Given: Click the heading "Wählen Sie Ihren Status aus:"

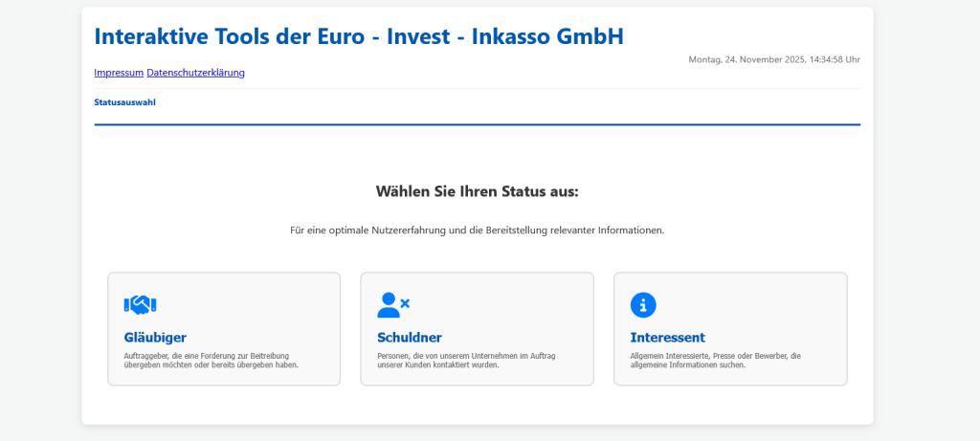Looking at the screenshot, I should 478,191.
